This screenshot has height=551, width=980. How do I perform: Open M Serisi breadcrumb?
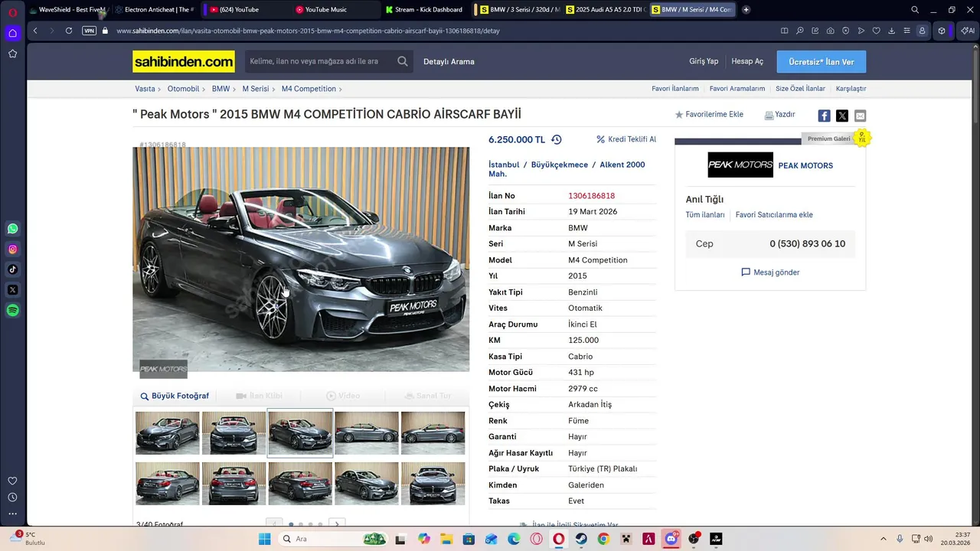coord(256,89)
